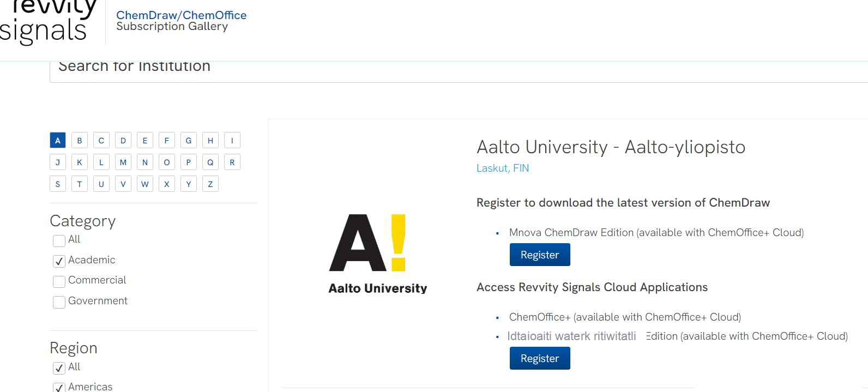The image size is (868, 392).
Task: Click the Laskut, FIN location link
Action: [503, 168]
